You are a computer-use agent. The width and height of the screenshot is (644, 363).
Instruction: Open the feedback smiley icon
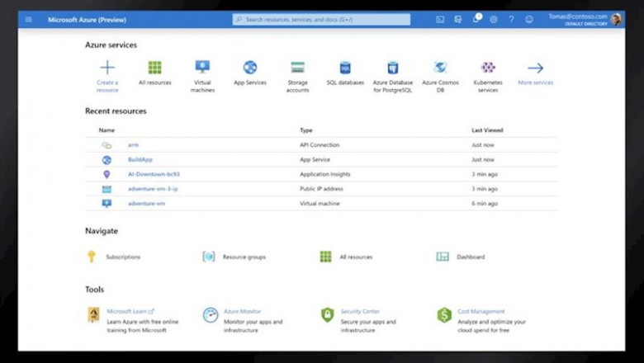point(529,19)
